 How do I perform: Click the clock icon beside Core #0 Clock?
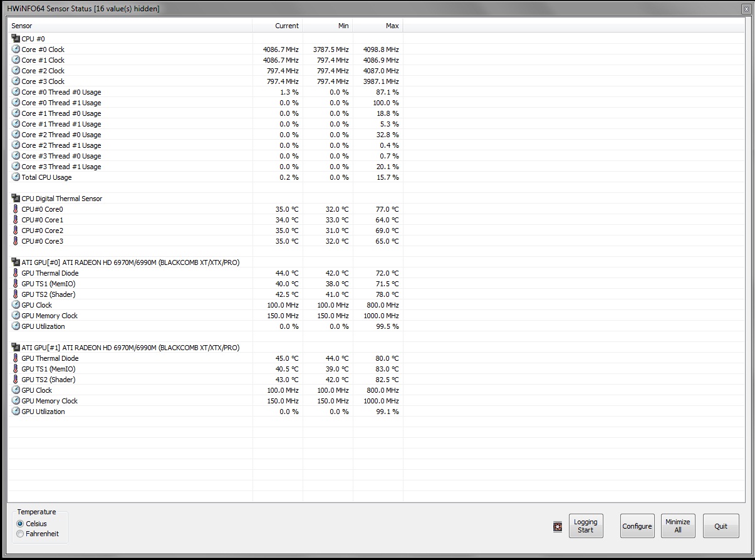(16, 49)
